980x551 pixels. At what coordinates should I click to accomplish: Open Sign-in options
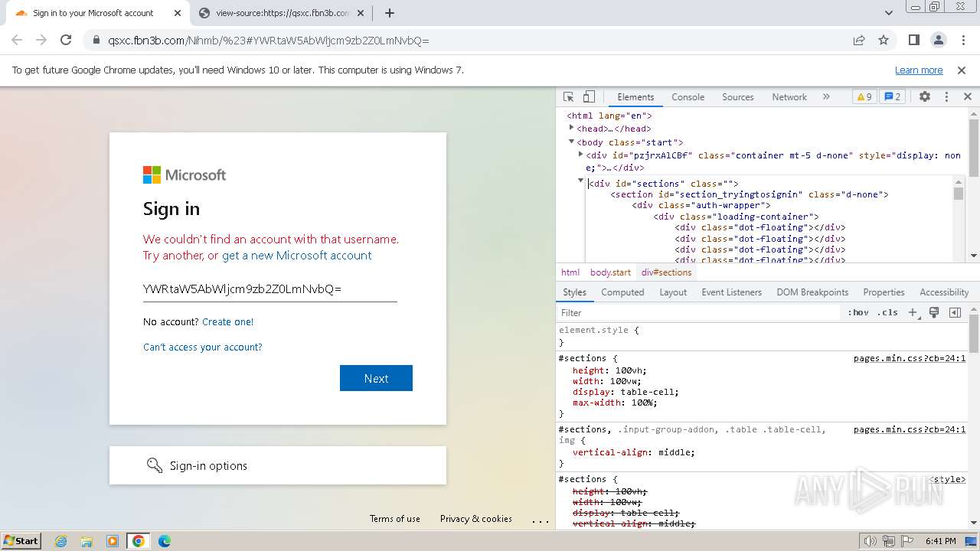[x=278, y=465]
